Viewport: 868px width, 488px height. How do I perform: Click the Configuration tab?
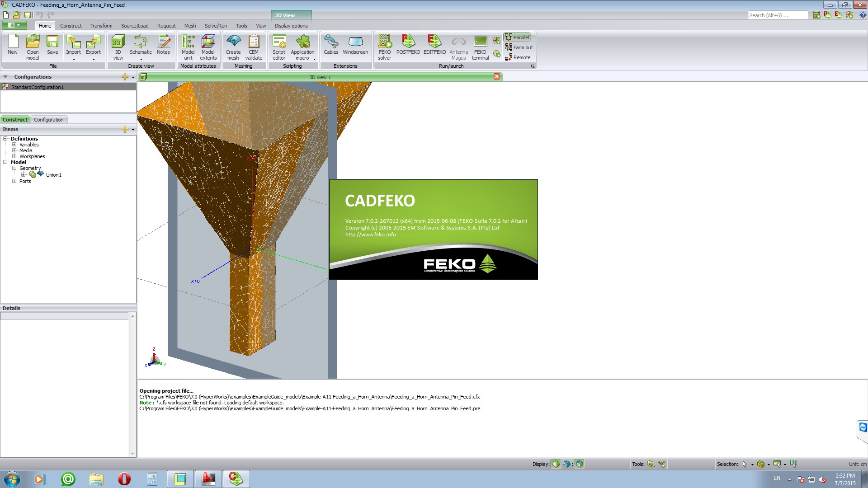click(x=49, y=119)
